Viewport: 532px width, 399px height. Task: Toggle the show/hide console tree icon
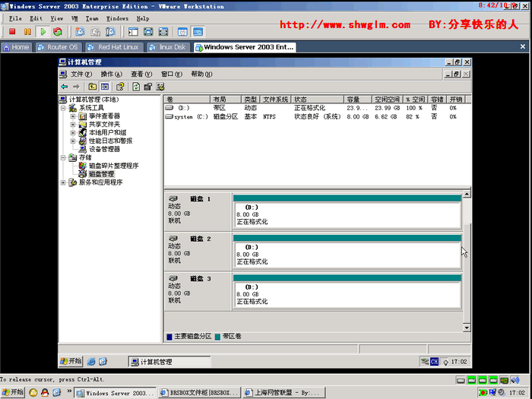pyautogui.click(x=105, y=87)
